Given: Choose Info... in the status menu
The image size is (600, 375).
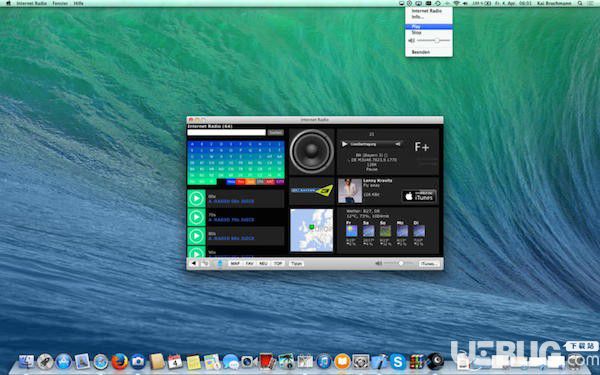Looking at the screenshot, I should point(429,17).
